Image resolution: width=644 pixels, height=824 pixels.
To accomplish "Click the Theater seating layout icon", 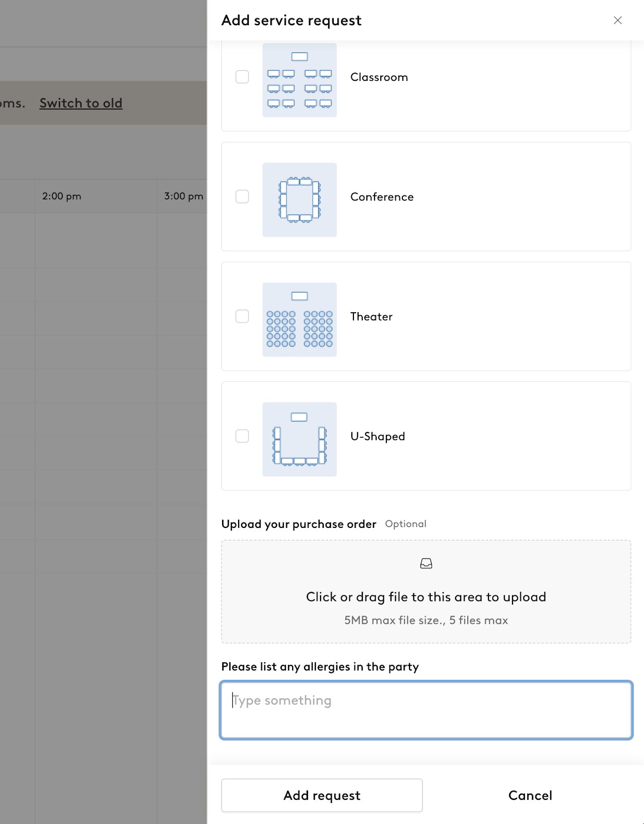I will coord(299,319).
